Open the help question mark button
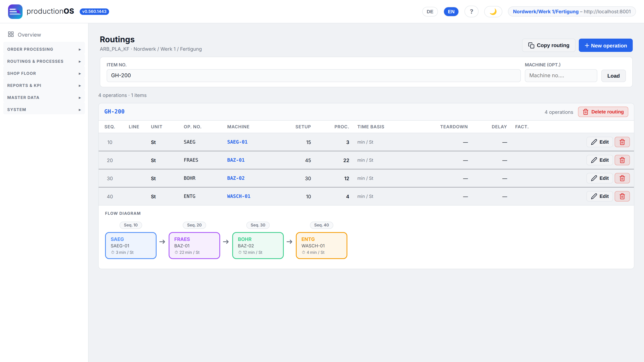Screen dimensions: 644x362 471,11
